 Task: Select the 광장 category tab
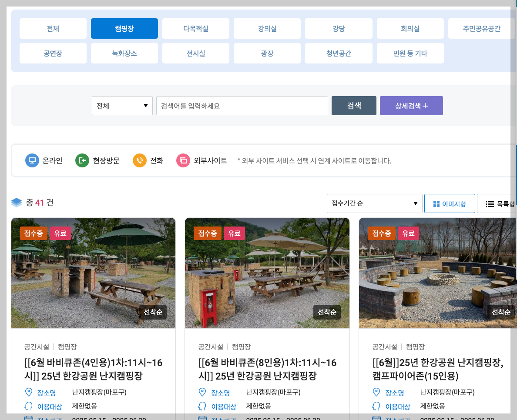[x=267, y=53]
